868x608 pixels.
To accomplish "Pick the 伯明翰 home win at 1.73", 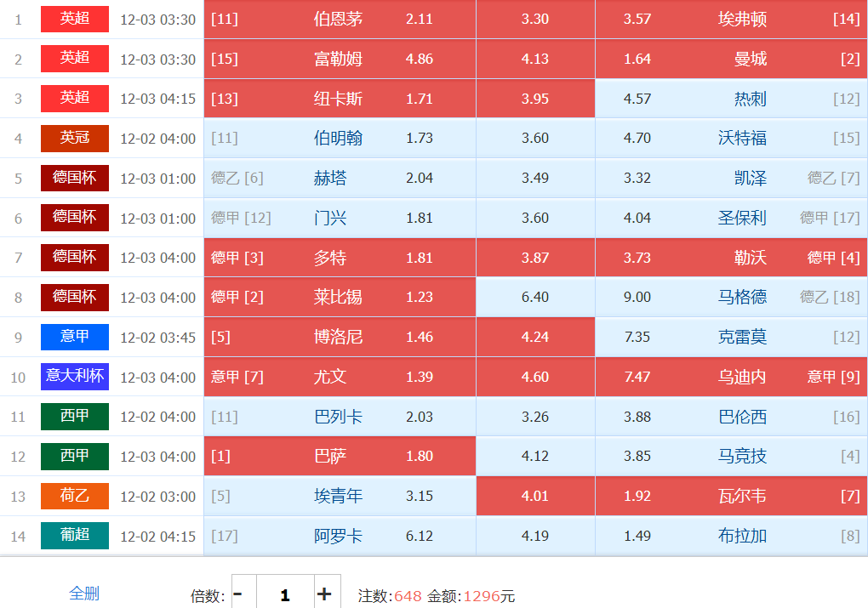I will (340, 138).
